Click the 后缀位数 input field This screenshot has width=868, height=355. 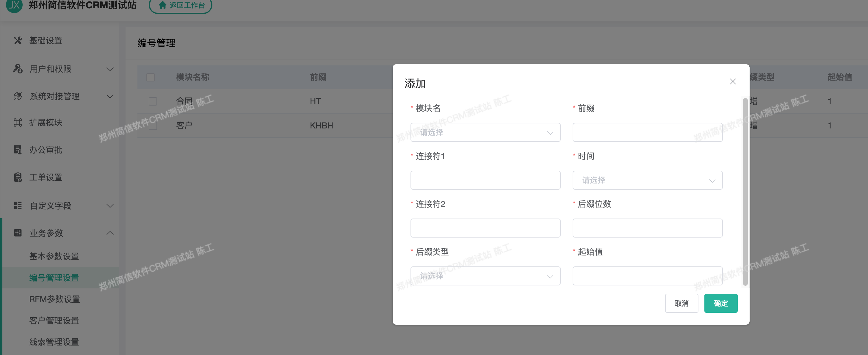tap(647, 228)
